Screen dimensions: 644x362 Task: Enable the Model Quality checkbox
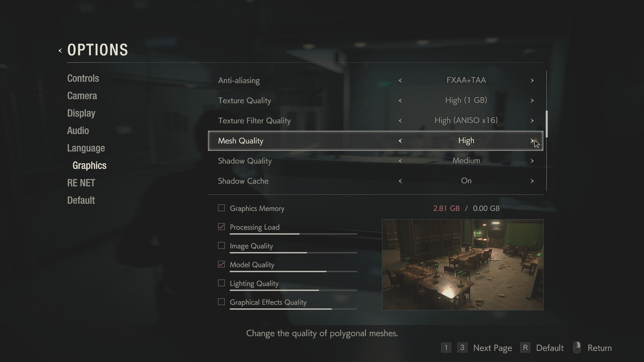tap(221, 264)
